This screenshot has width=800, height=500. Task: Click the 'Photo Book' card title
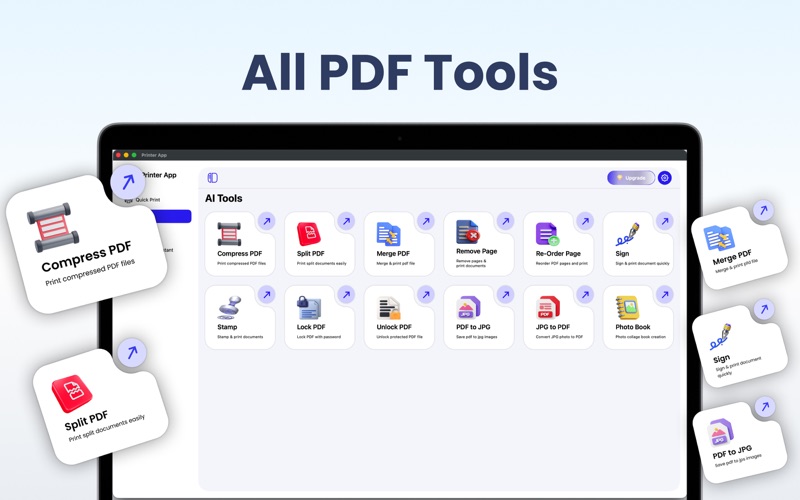[x=633, y=327]
